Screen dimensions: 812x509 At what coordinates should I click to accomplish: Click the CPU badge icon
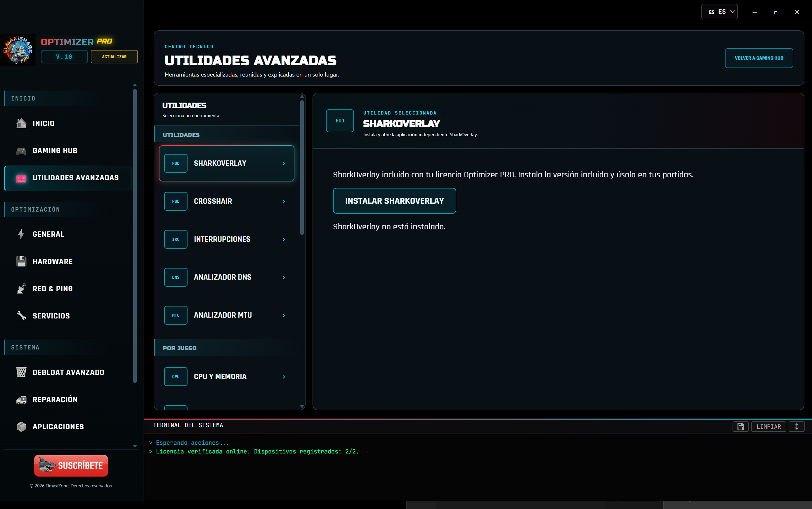(x=176, y=377)
